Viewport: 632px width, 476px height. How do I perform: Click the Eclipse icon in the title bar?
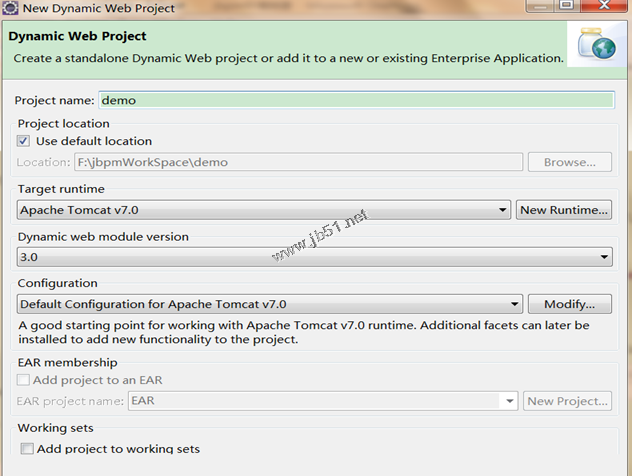click(10, 8)
